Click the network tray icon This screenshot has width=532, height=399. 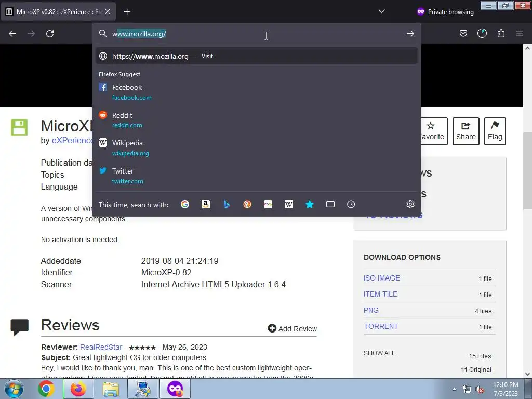pyautogui.click(x=467, y=390)
